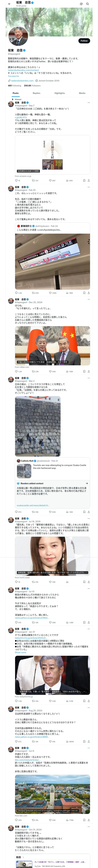This screenshot has height=868, width=98.
Task: Share the pinned Sep 7 post
Action: coord(89,181)
